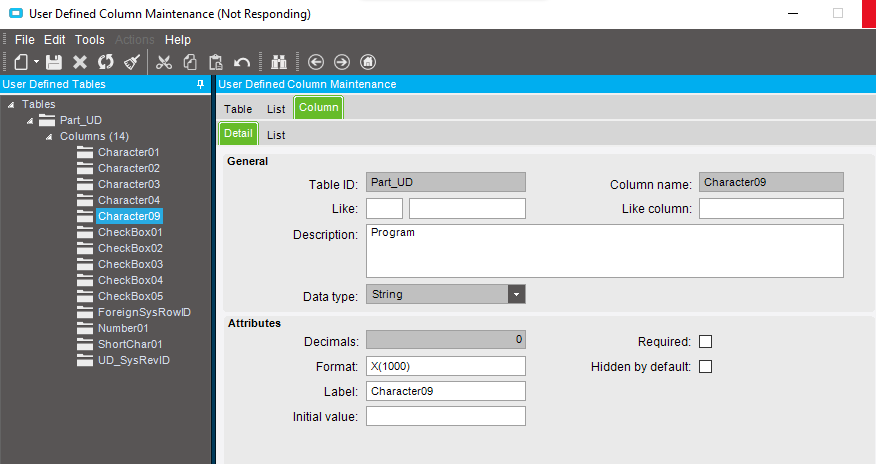Click the Format input field
The width and height of the screenshot is (876, 464).
[445, 366]
